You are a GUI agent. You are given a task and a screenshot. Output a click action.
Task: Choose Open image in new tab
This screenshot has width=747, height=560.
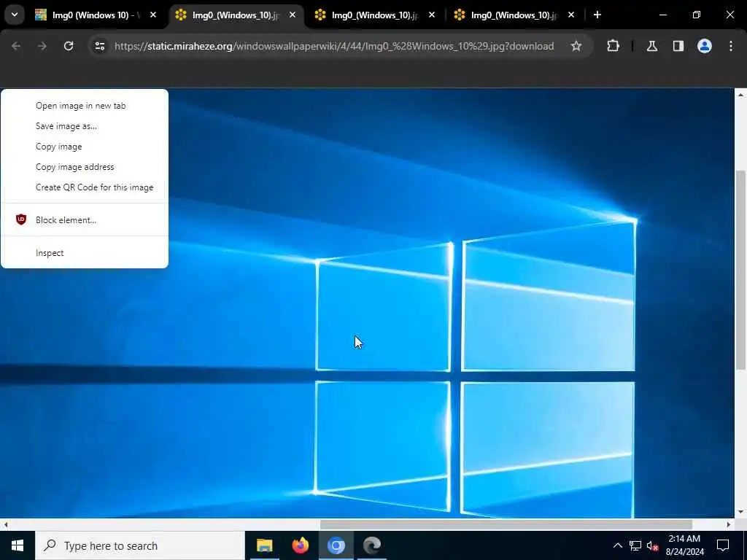(85, 106)
